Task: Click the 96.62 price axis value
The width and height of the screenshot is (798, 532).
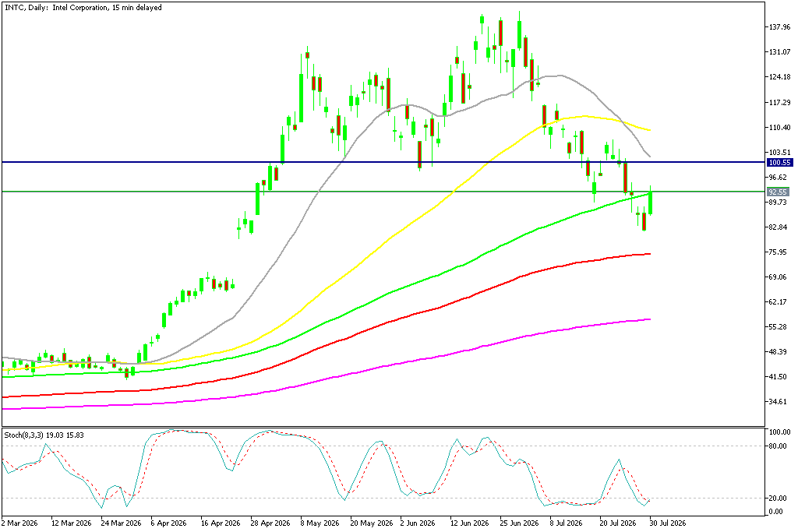Action: [x=779, y=178]
